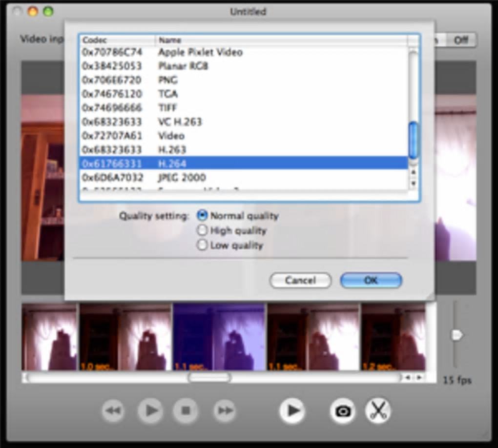Click the scissors cut frame icon

click(x=378, y=411)
